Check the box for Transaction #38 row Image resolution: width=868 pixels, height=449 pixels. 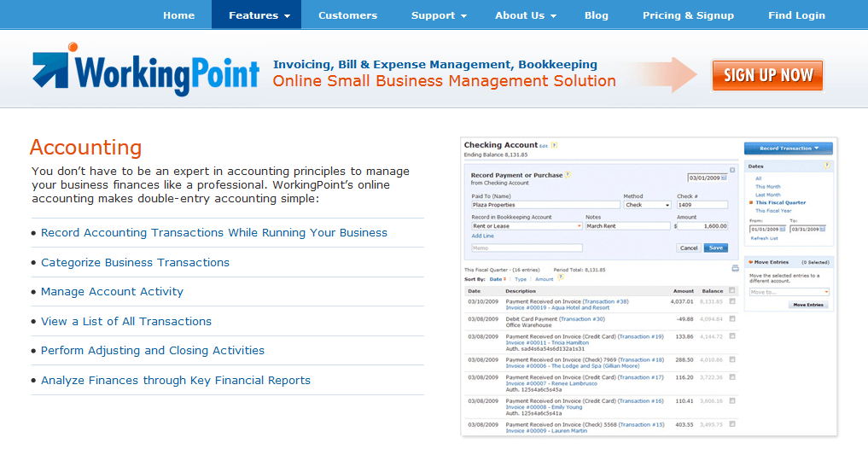(x=732, y=301)
